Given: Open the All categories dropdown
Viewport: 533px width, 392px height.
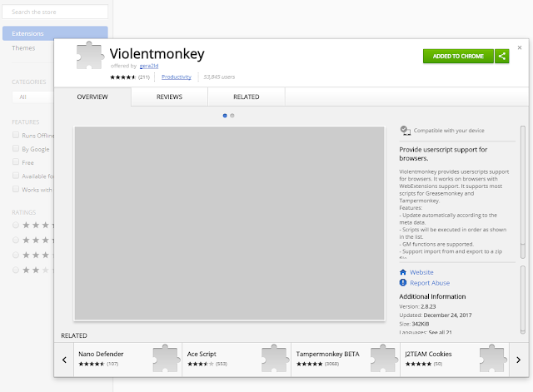Looking at the screenshot, I should pyautogui.click(x=33, y=97).
